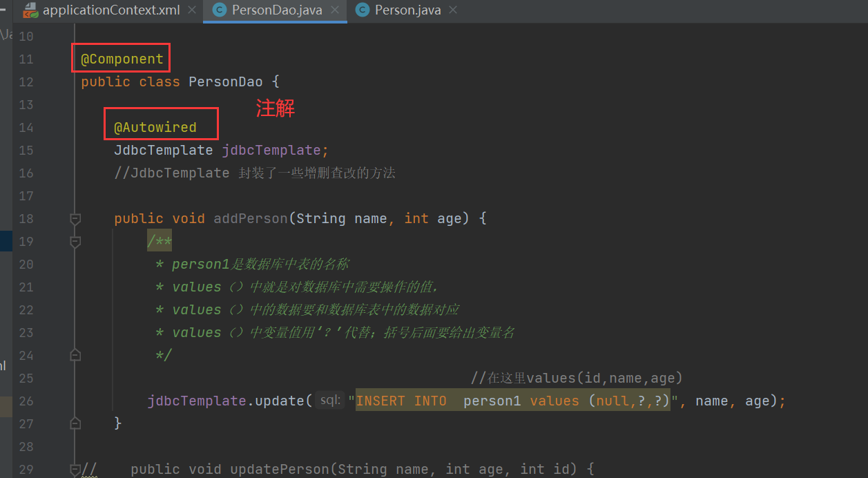Collapse the addPerson method using the fold arrow
868x478 pixels.
pos(75,219)
